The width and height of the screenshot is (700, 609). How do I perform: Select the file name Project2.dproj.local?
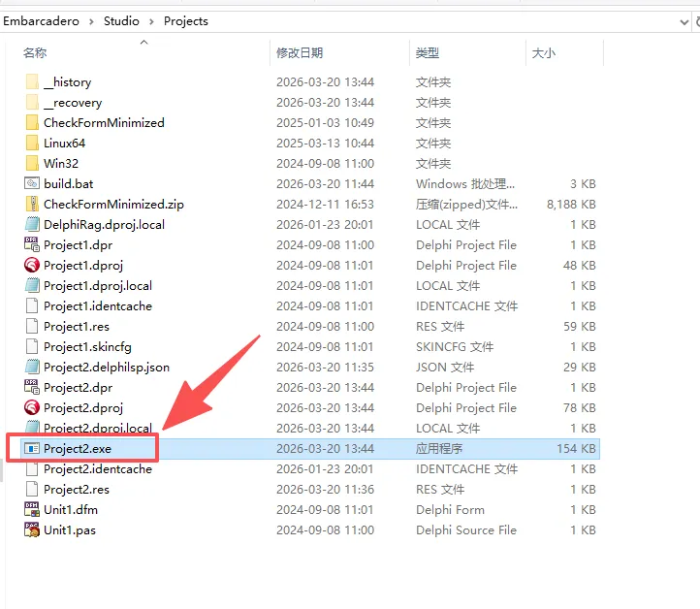click(98, 429)
